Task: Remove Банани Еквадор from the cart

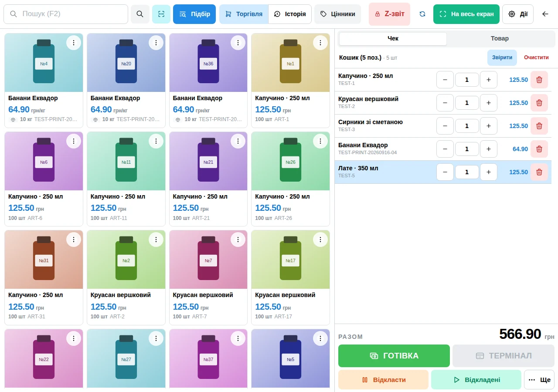Action: pyautogui.click(x=539, y=149)
